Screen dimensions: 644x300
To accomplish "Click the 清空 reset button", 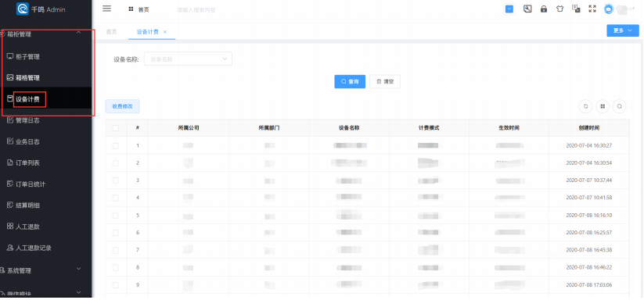I will pyautogui.click(x=385, y=81).
